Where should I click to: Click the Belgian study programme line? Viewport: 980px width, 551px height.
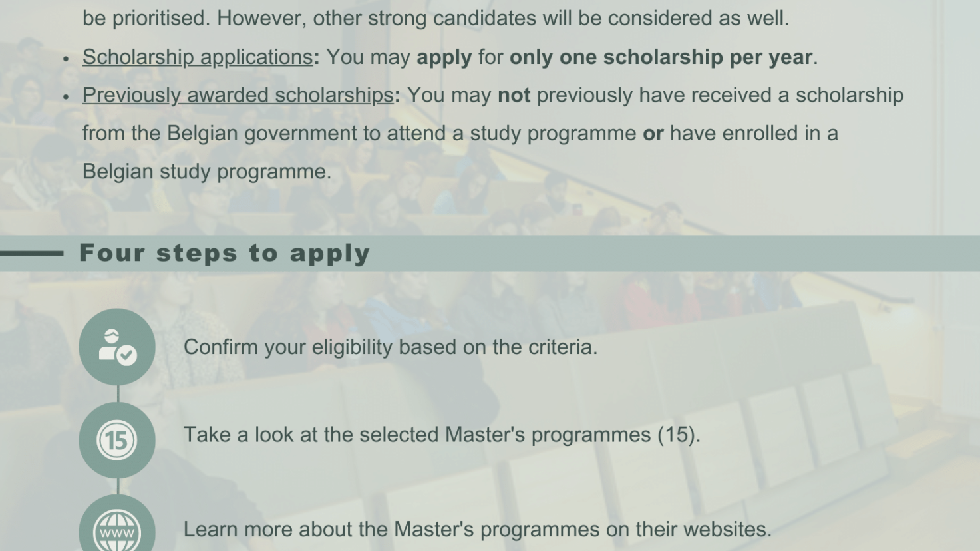point(207,172)
